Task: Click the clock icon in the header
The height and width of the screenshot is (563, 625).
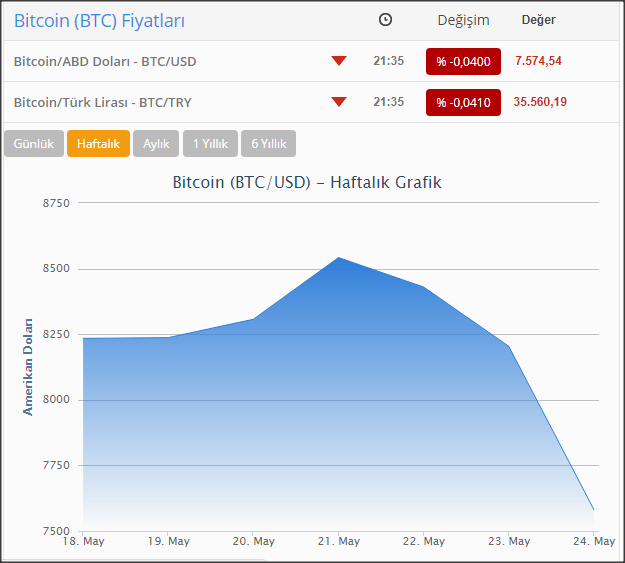Action: [x=385, y=20]
